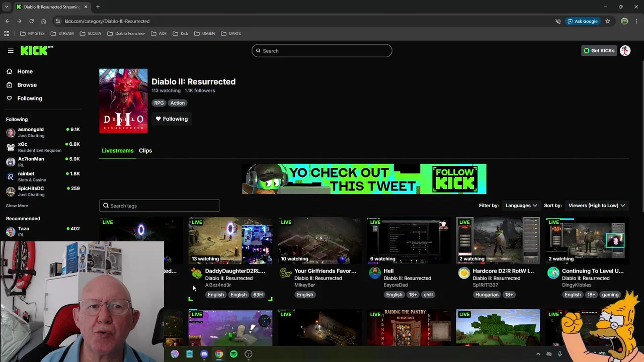The width and height of the screenshot is (644, 362).
Task: Focus the top Search field
Action: (322, 51)
